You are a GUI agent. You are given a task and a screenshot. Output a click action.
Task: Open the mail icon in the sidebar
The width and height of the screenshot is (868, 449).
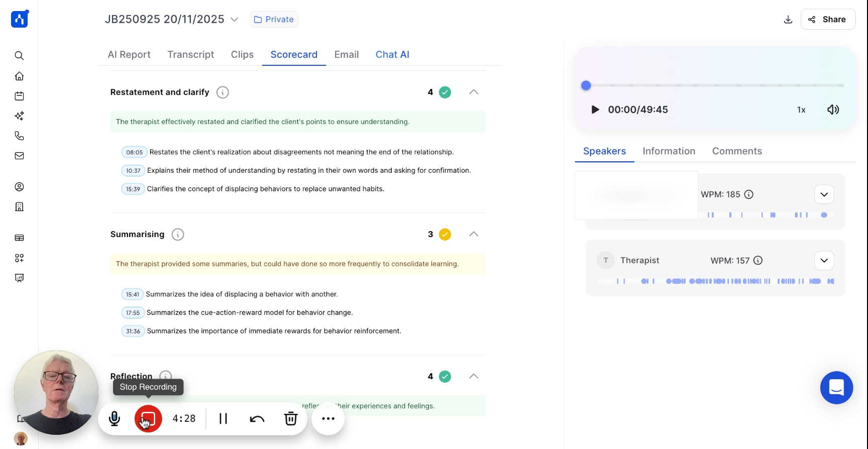tap(19, 156)
